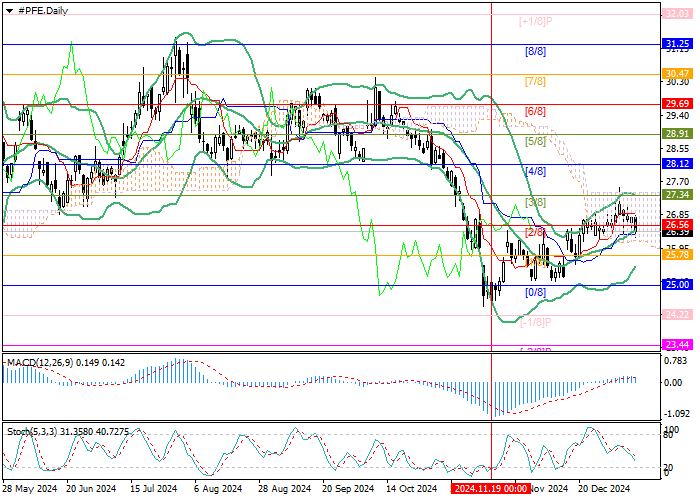Image resolution: width=700 pixels, height=500 pixels.
Task: Click the [4/8] Murrey level label
Action: pyautogui.click(x=535, y=171)
